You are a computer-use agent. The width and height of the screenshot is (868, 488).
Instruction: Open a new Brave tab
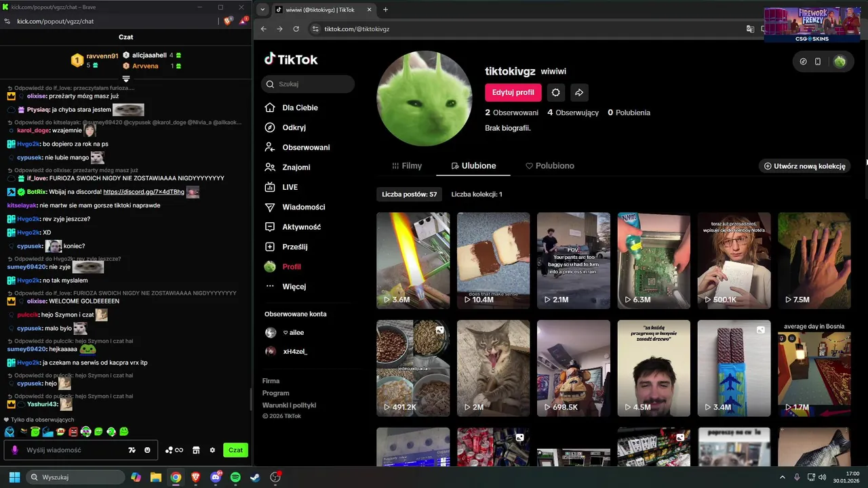[x=385, y=9]
